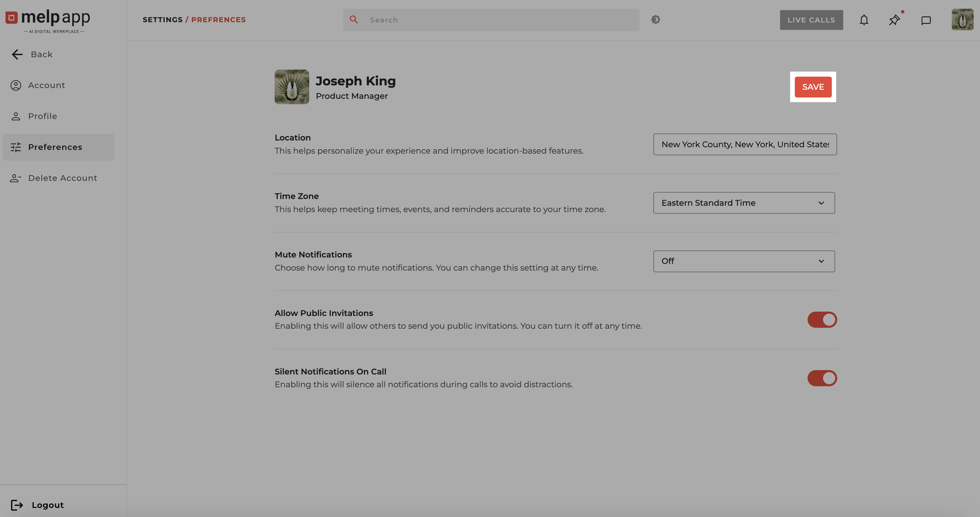Open the notifications bell icon

click(864, 20)
